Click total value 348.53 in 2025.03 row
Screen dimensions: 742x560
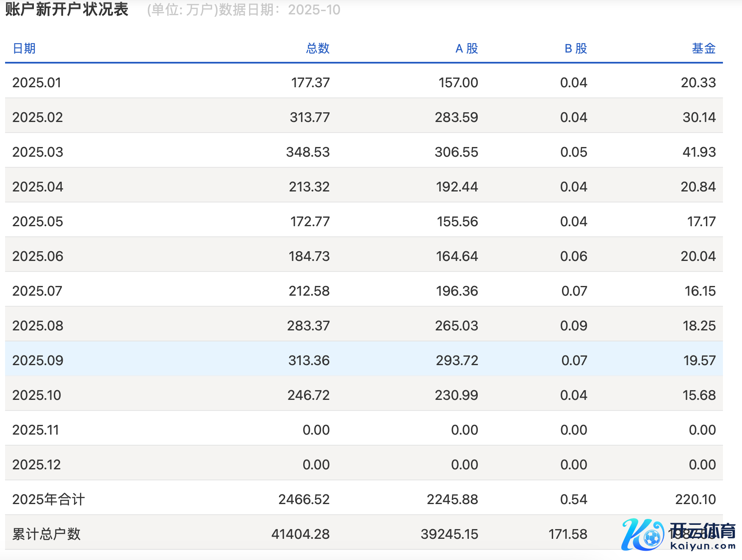pyautogui.click(x=307, y=152)
